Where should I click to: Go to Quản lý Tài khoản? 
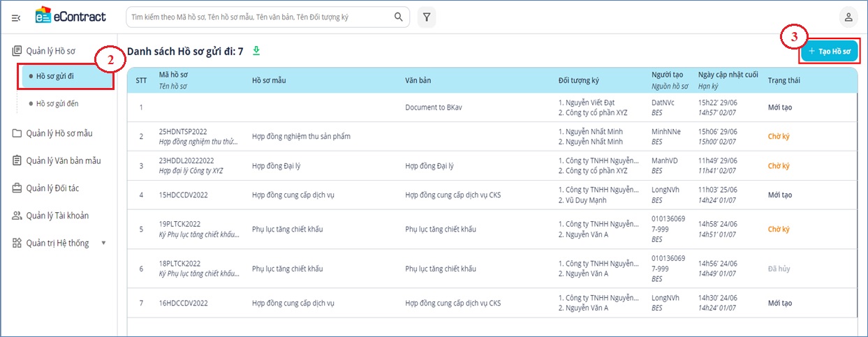click(x=57, y=216)
